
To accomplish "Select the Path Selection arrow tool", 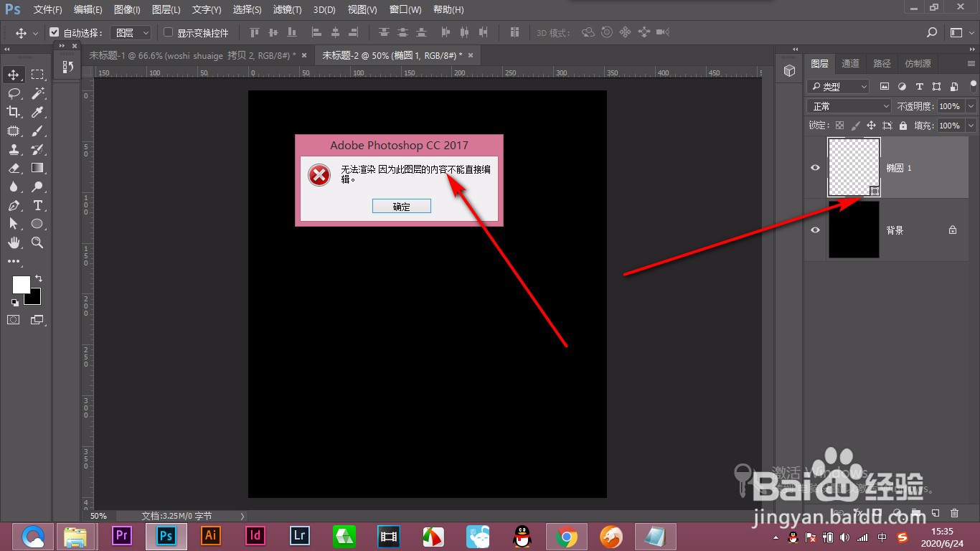I will coord(14,224).
